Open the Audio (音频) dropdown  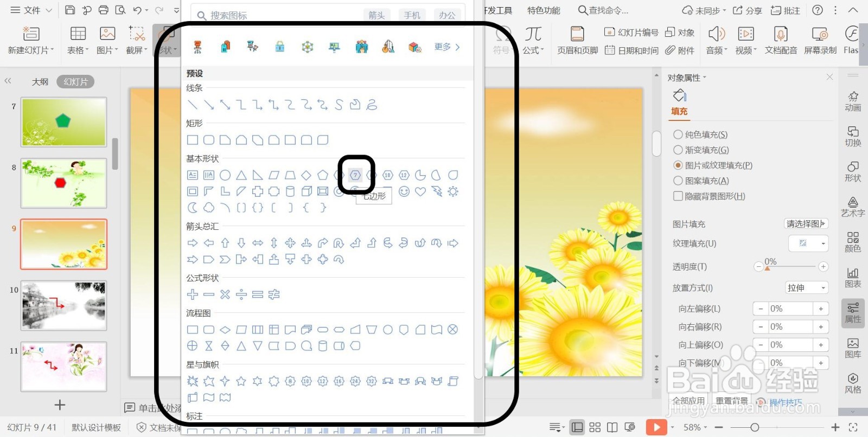pos(716,50)
